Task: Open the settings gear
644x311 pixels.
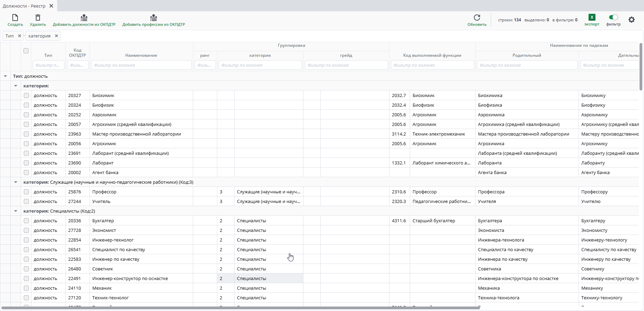Action: click(632, 20)
